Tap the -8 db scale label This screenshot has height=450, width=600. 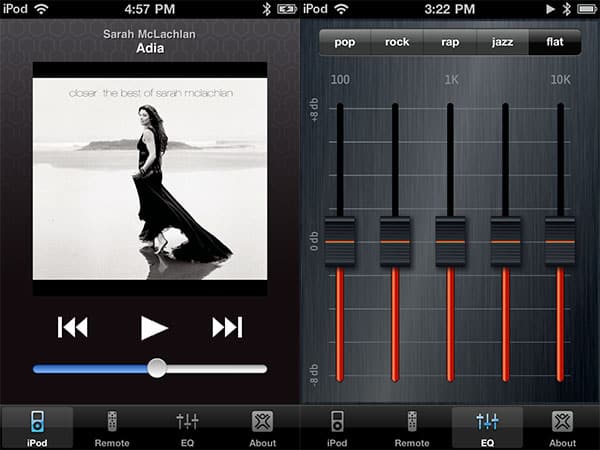click(x=314, y=375)
